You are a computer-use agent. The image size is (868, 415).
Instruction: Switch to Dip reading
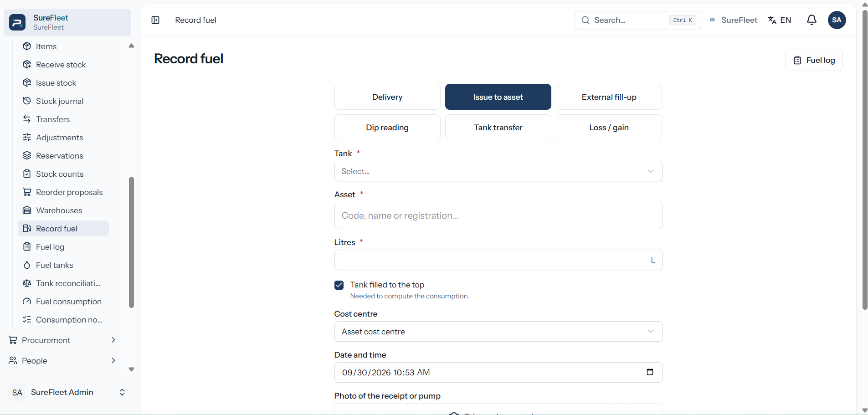coord(387,128)
